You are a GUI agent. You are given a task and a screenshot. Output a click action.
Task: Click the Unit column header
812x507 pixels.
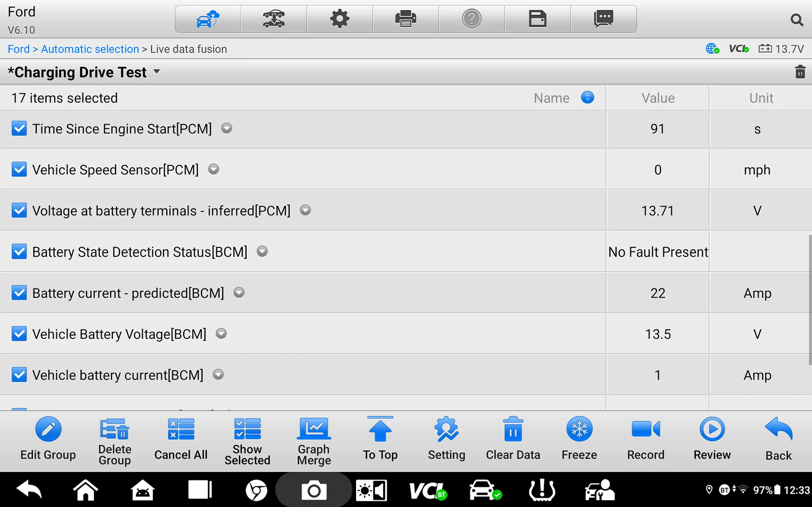click(x=761, y=98)
